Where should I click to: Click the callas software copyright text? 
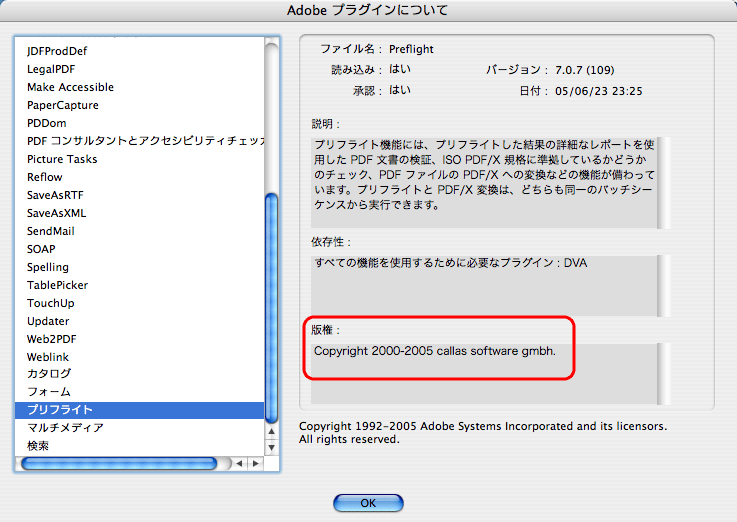435,351
